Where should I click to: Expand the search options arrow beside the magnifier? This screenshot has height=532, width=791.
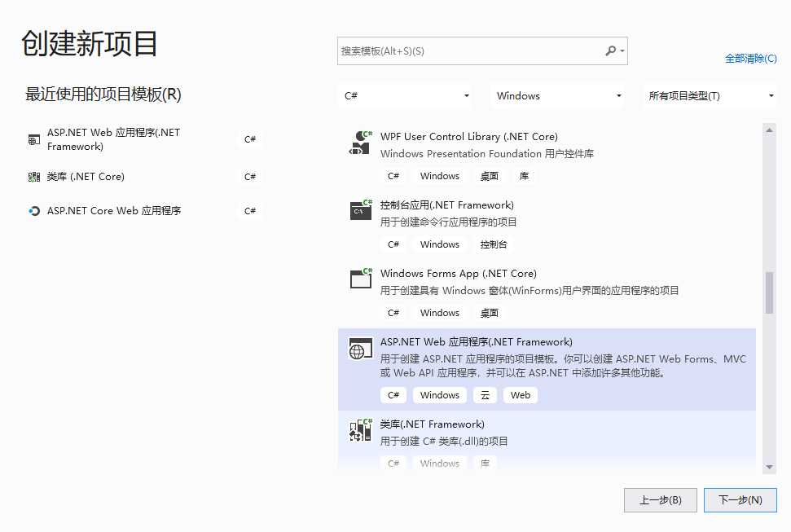click(622, 51)
